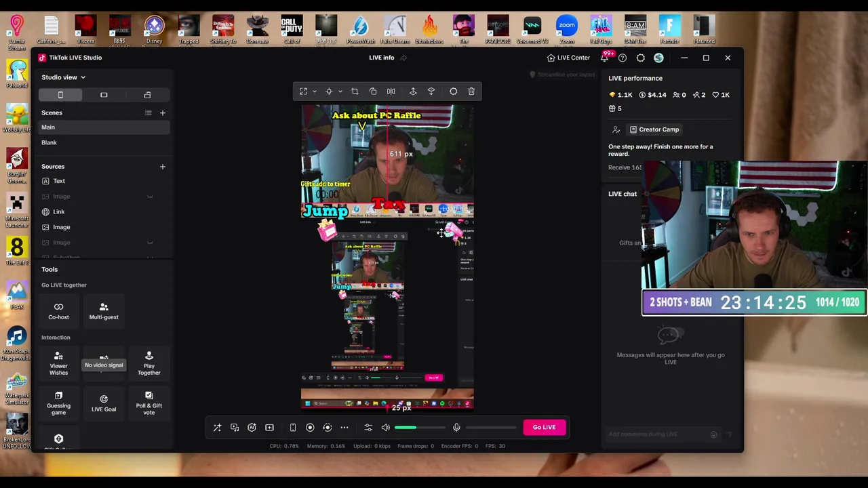Click the move layer up icon
This screenshot has width=868, height=488.
[413, 91]
